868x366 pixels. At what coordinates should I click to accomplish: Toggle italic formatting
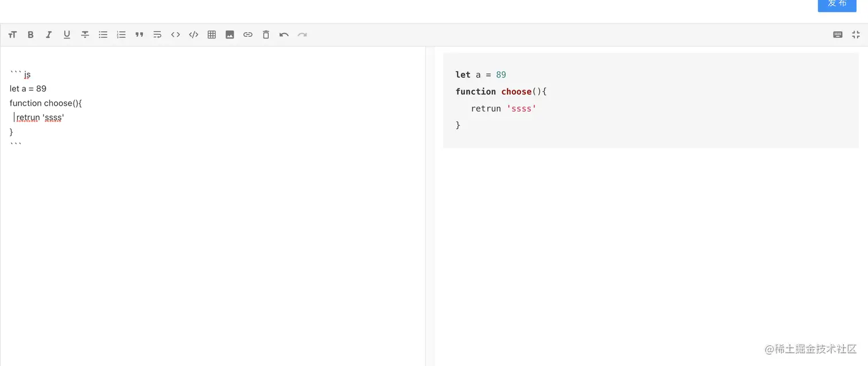tap(49, 34)
